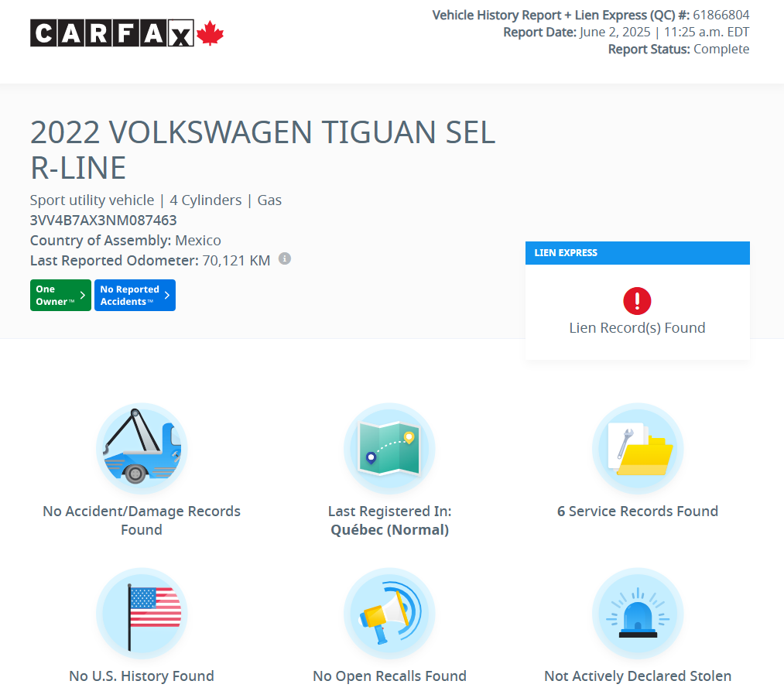The width and height of the screenshot is (784, 698).
Task: Click Last Reported Odometer 70,121 KM text
Action: tap(150, 261)
